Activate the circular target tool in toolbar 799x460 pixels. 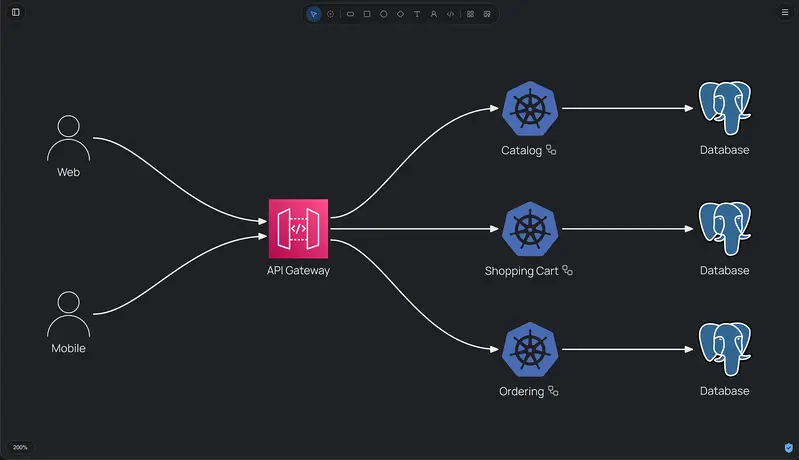tap(330, 14)
